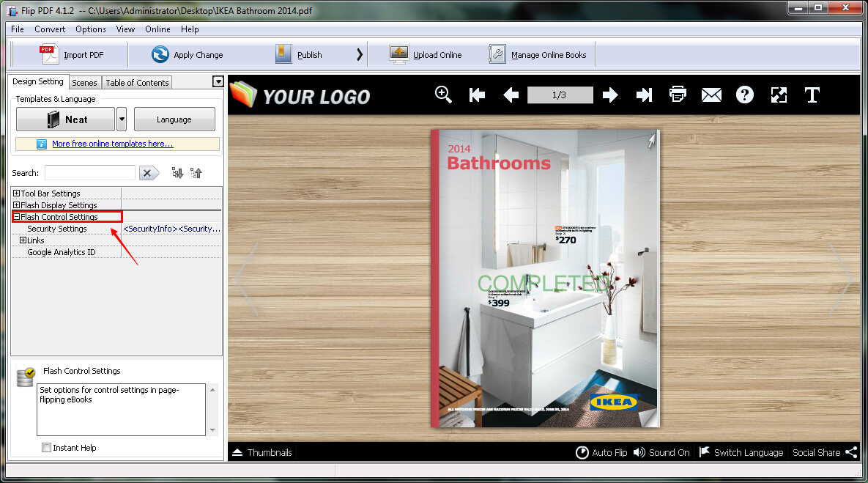Click the Neat template button
868x483 pixels.
(x=65, y=119)
